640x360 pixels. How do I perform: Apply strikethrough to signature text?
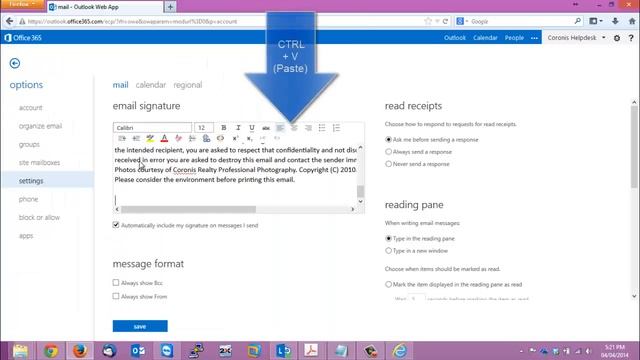tap(266, 128)
